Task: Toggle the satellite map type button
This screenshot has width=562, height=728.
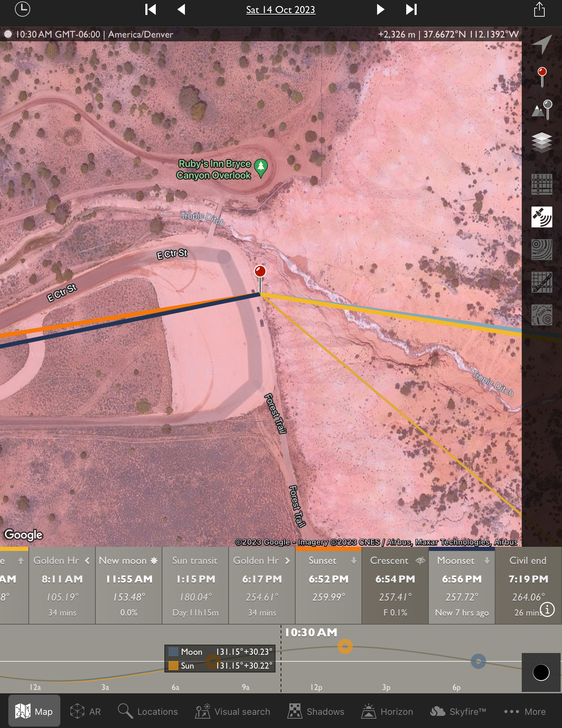Action: click(542, 217)
